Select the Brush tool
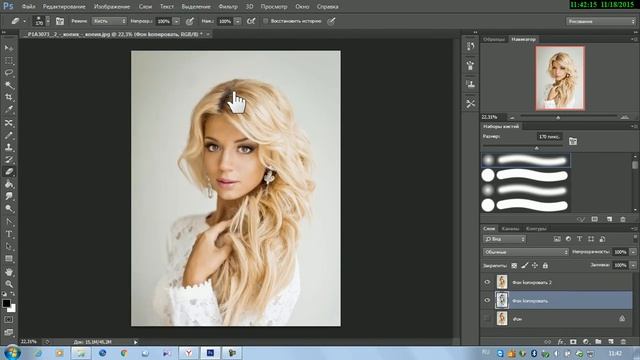Screen dimensions: 640x360 click(9, 135)
